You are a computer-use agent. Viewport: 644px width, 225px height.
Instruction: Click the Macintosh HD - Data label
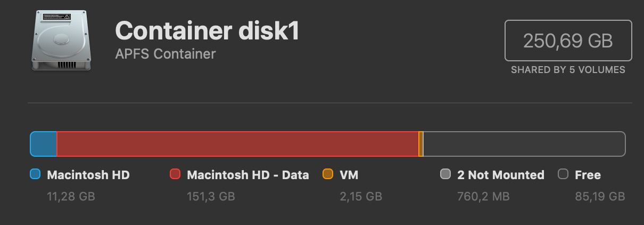coord(248,175)
